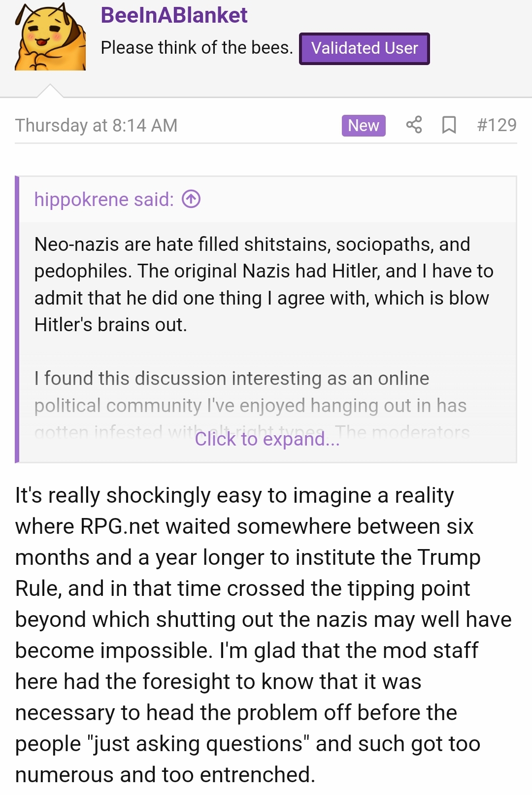The height and width of the screenshot is (795, 532).
Task: Click the quoted Neo-nazis paragraph text
Action: [264, 284]
